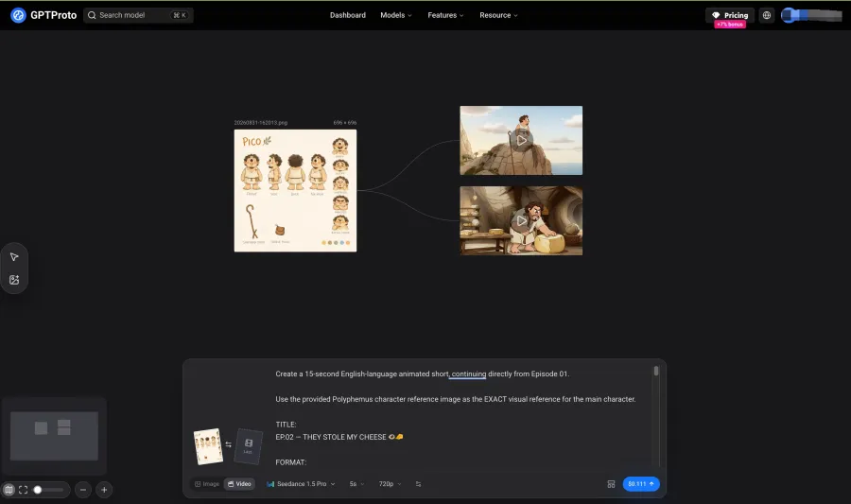Switch to Image mode

tap(207, 484)
